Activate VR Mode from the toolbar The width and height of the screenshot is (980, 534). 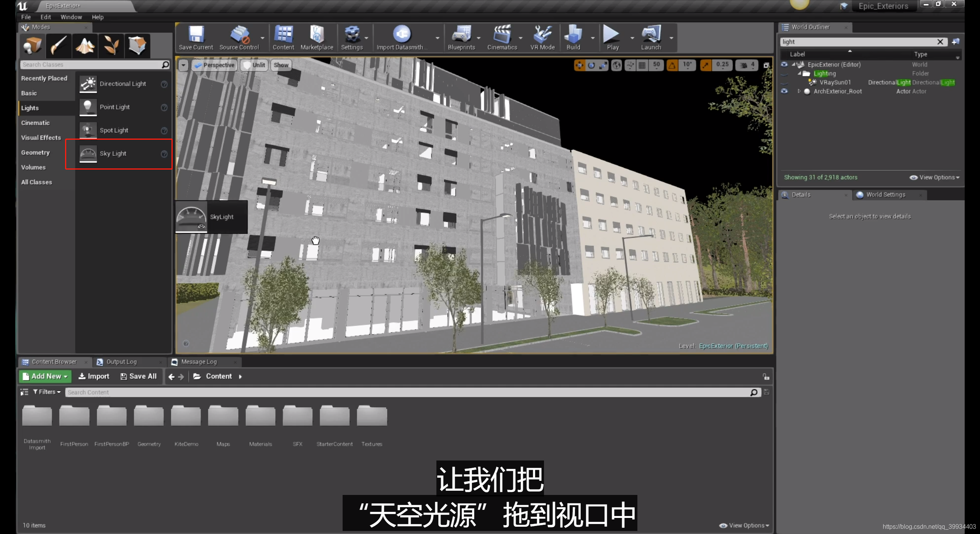542,38
